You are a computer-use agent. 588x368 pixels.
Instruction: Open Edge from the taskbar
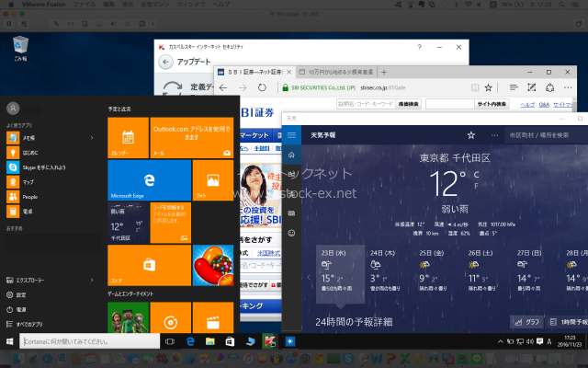[x=190, y=341]
